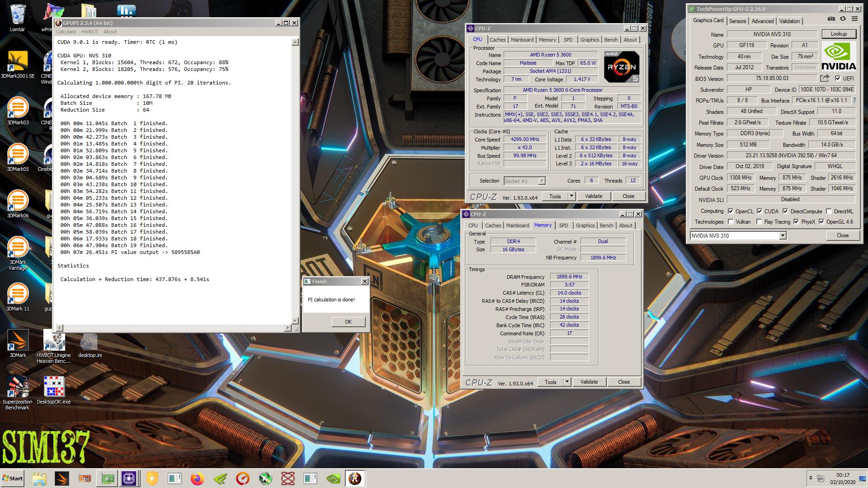Screen dimensions: 868x488
Task: Click the Bus Interface question mark icon
Action: click(854, 100)
